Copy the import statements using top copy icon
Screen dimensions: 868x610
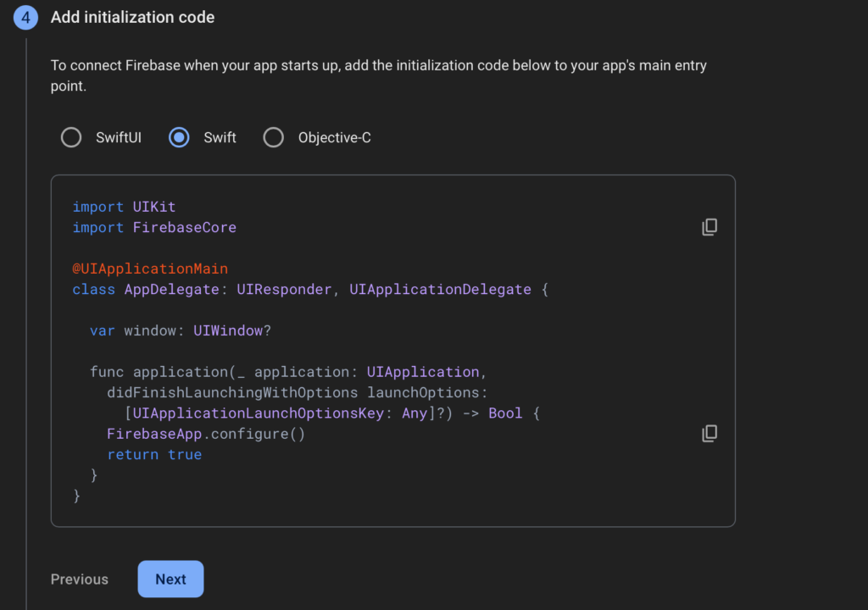pos(709,226)
